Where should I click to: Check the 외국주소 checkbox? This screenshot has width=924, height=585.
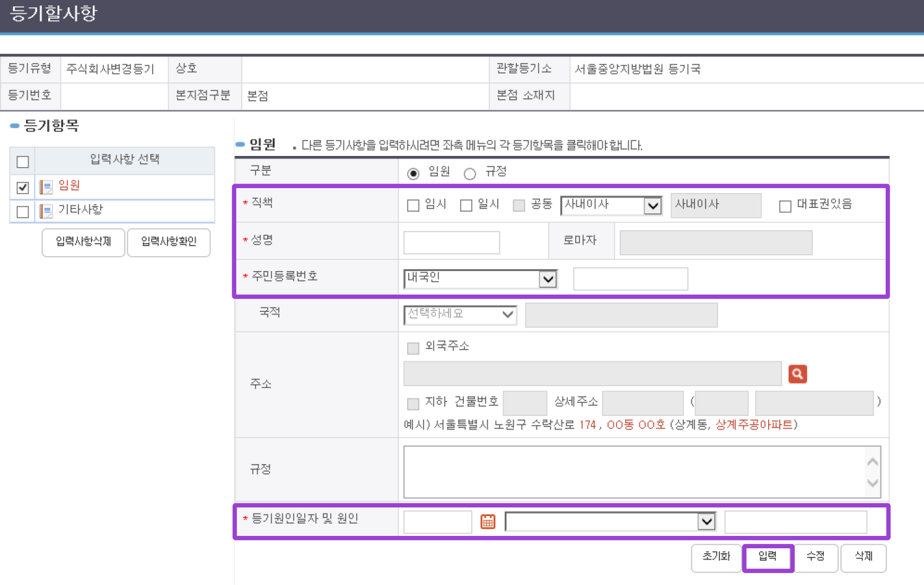point(413,348)
